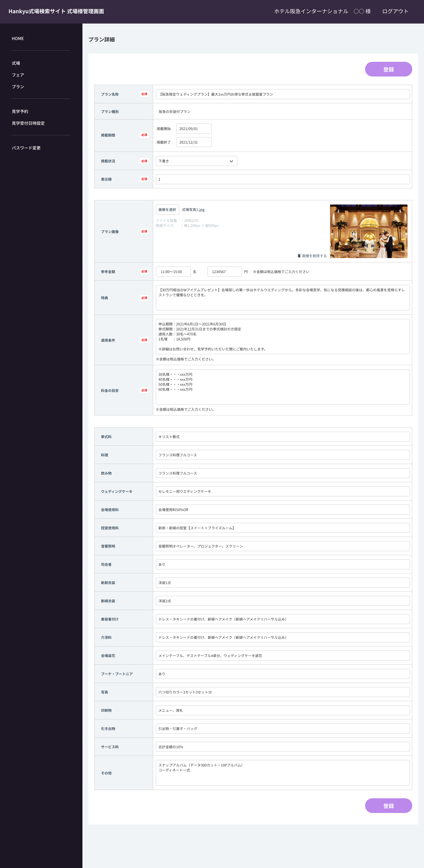Click the top 登録 button
Image resolution: width=424 pixels, height=868 pixels.
388,69
